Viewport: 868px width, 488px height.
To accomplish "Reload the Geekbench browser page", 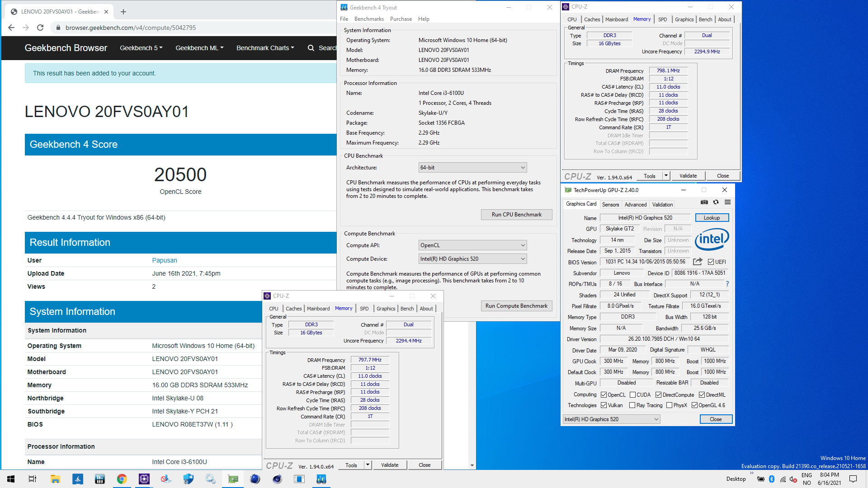I will (x=40, y=28).
